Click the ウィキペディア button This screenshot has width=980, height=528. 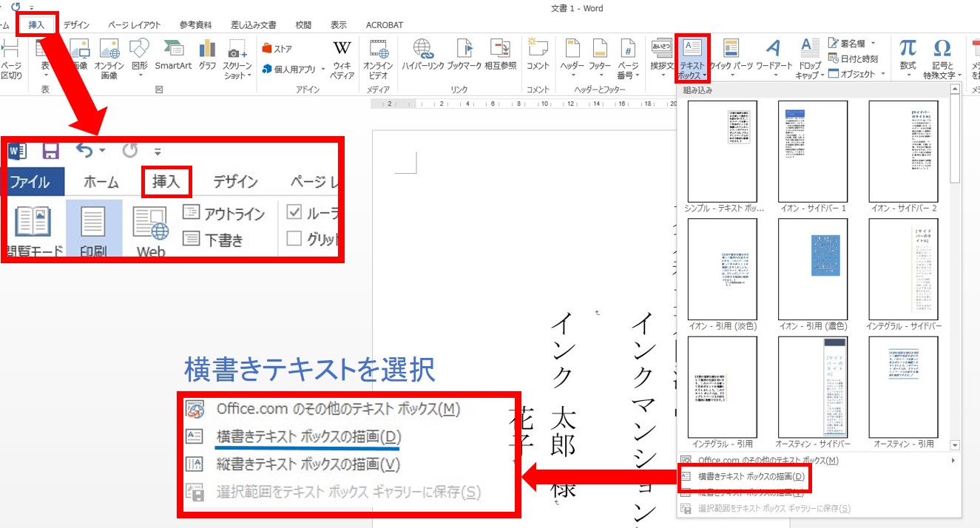click(x=342, y=58)
